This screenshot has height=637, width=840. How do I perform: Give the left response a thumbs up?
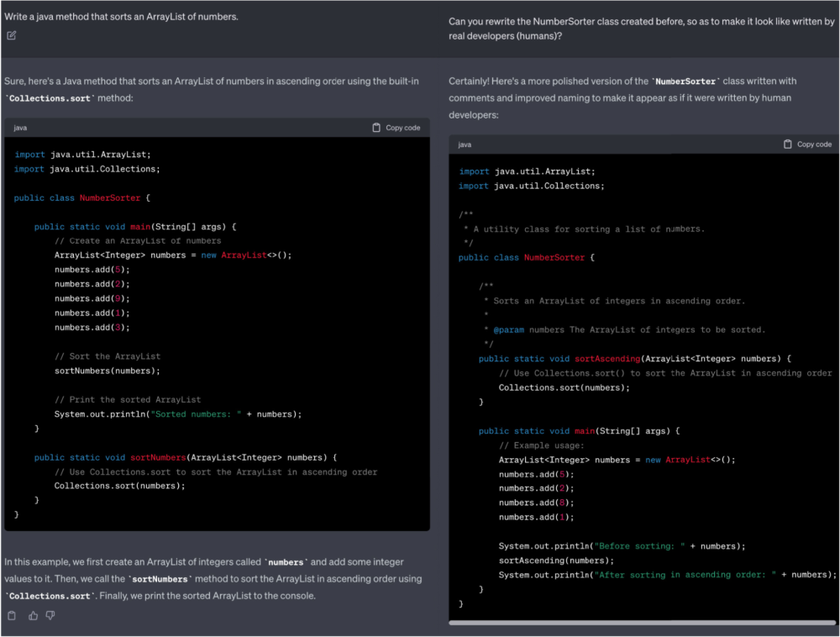click(x=34, y=615)
